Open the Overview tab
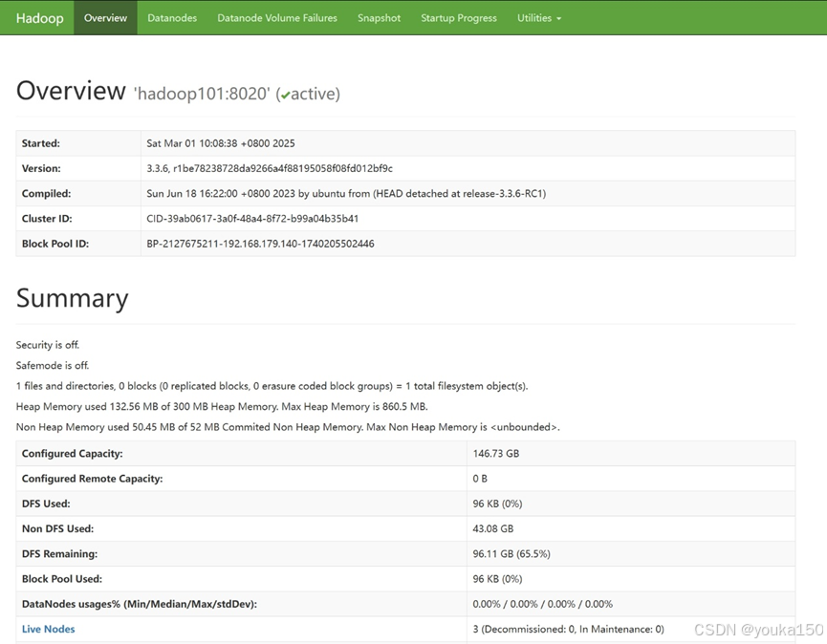Image resolution: width=827 pixels, height=644 pixels. tap(105, 18)
